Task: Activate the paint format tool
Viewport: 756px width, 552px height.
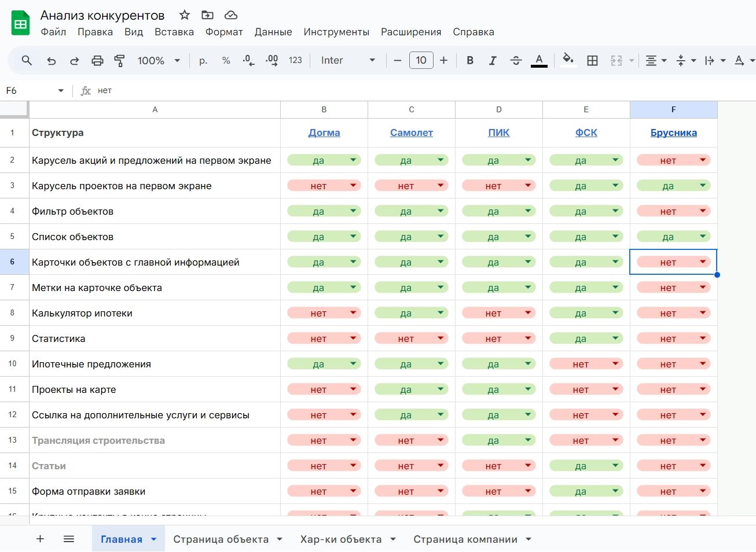Action: coord(119,60)
